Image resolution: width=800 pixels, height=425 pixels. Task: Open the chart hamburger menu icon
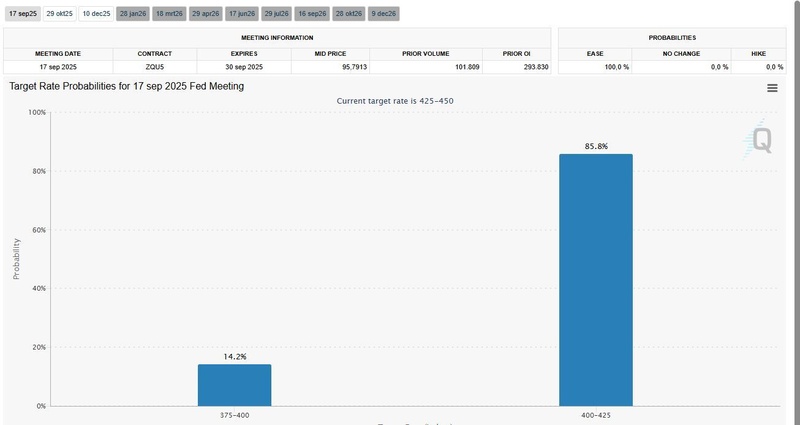tap(772, 88)
